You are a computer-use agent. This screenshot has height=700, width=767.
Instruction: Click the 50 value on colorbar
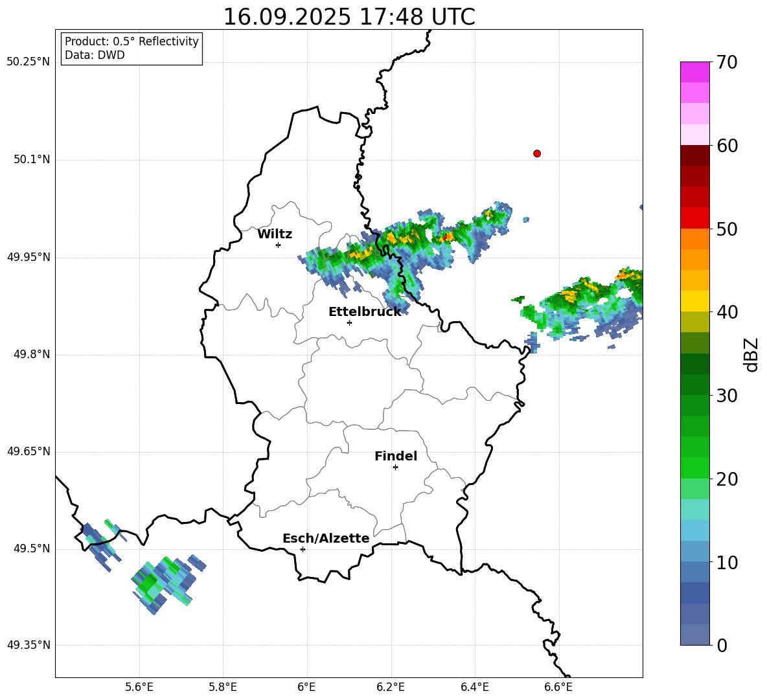pos(727,229)
